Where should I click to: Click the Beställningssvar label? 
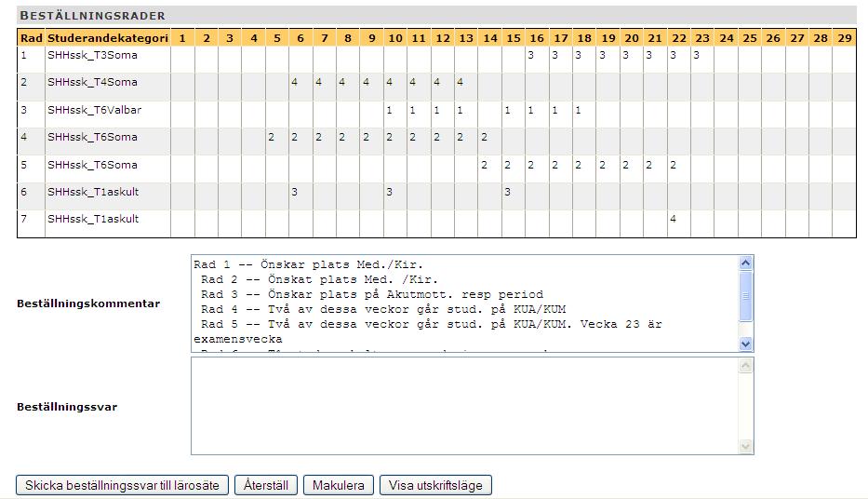67,407
